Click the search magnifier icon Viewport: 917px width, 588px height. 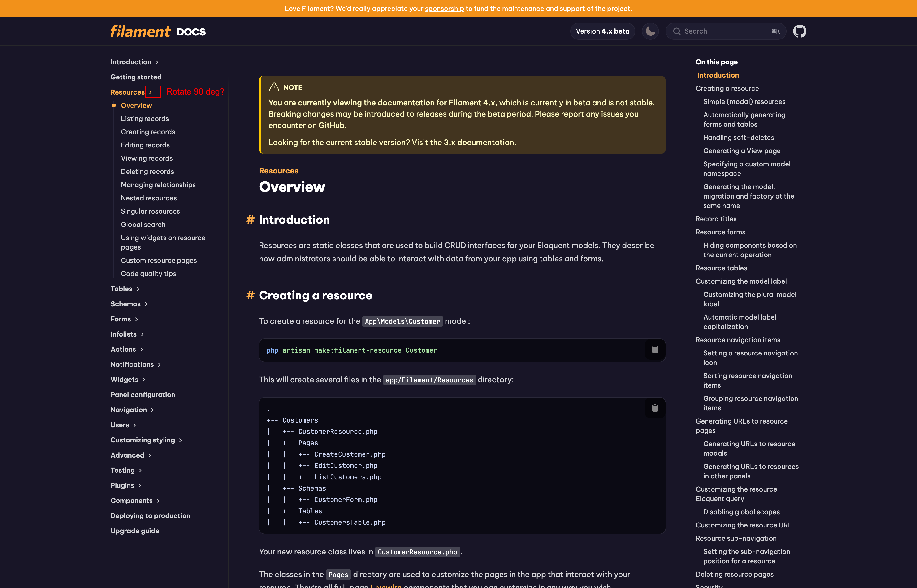[676, 31]
